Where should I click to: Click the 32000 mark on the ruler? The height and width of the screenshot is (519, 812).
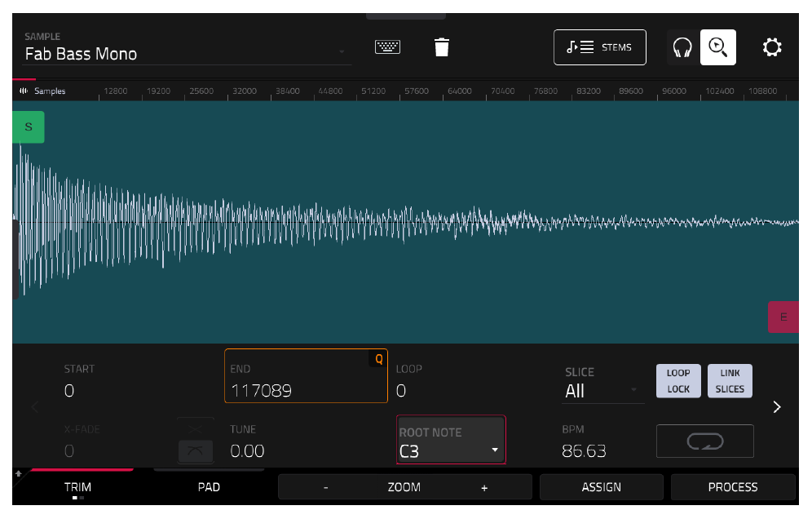pyautogui.click(x=245, y=91)
